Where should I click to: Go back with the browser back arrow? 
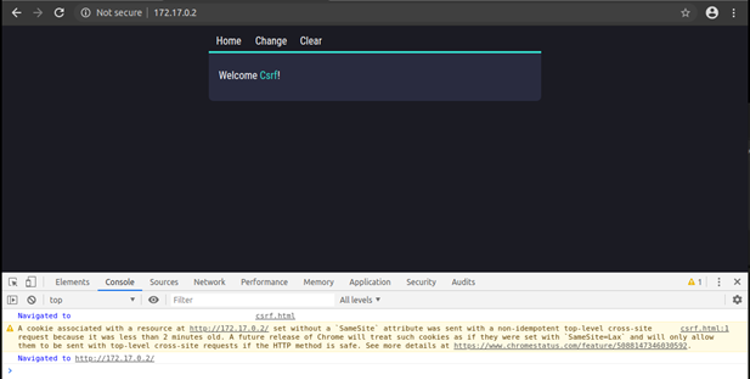pos(16,13)
